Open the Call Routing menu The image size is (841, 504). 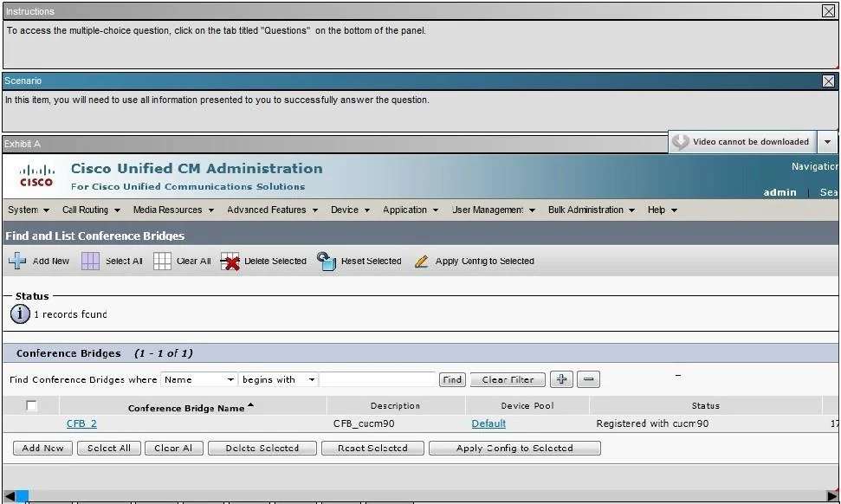(91, 210)
